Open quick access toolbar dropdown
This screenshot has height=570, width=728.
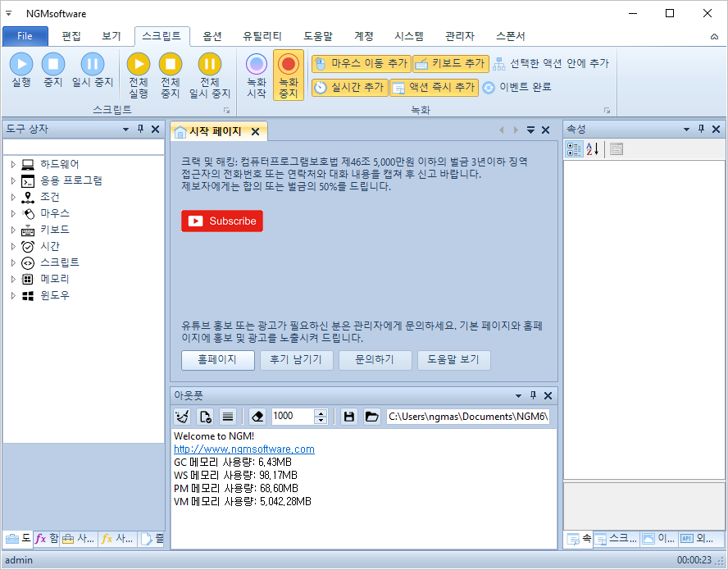point(9,13)
